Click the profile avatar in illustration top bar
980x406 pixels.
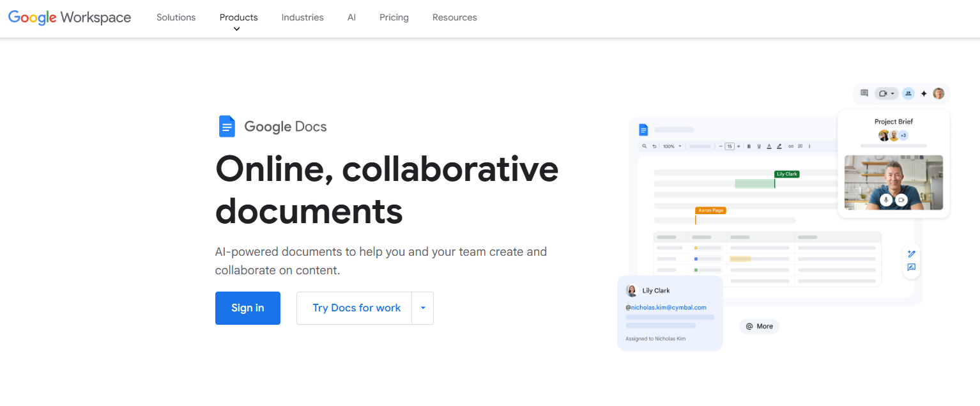[938, 93]
